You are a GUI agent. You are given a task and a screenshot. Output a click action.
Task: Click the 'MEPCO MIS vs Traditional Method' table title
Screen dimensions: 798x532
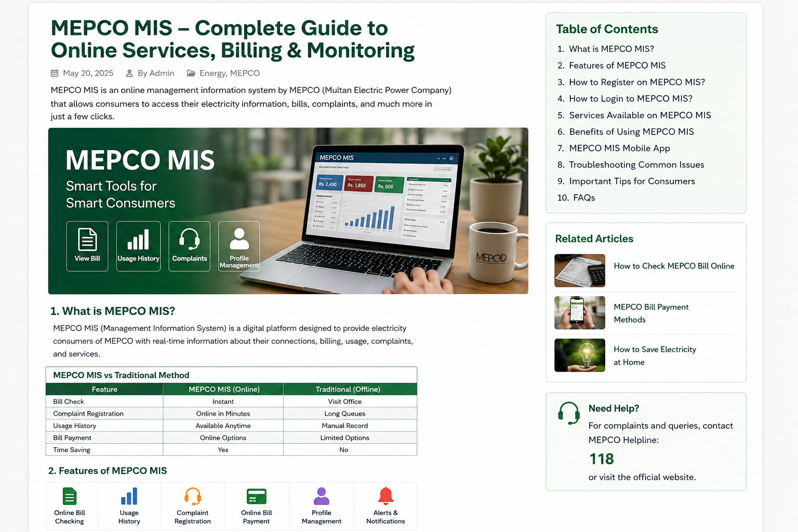tap(121, 375)
